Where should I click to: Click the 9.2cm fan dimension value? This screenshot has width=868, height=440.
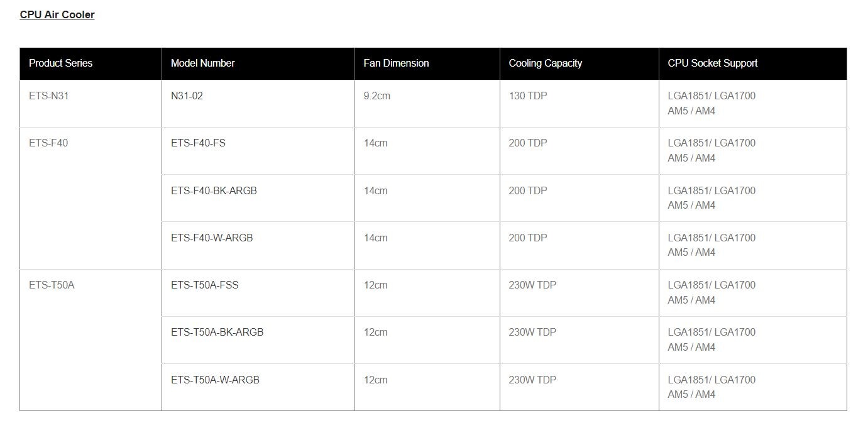click(376, 96)
